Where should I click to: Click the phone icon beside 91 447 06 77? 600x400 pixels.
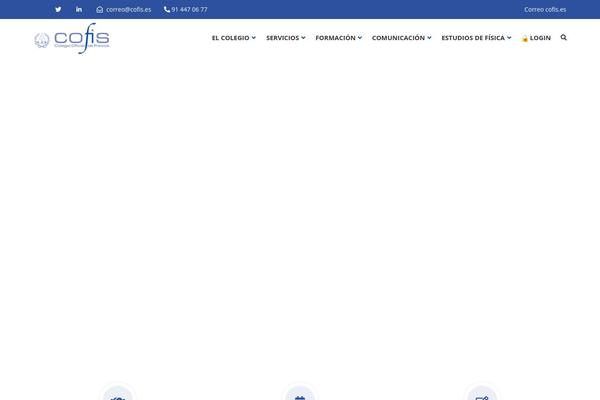coord(167,10)
